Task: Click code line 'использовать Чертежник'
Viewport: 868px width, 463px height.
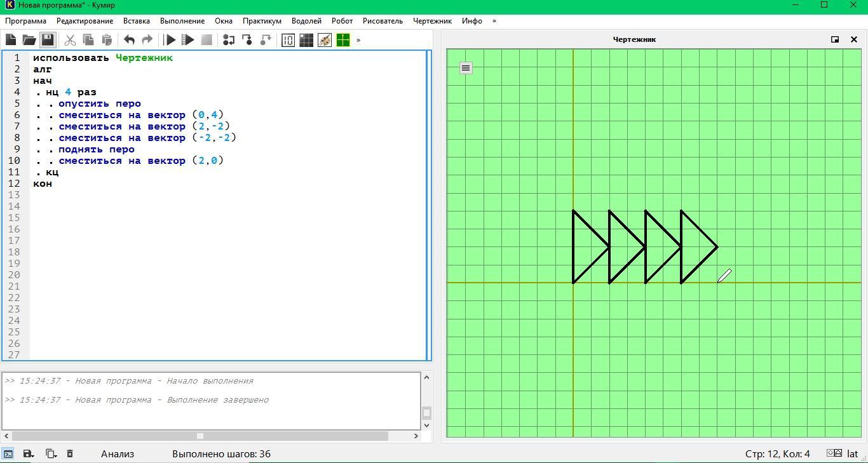Action: 103,58
